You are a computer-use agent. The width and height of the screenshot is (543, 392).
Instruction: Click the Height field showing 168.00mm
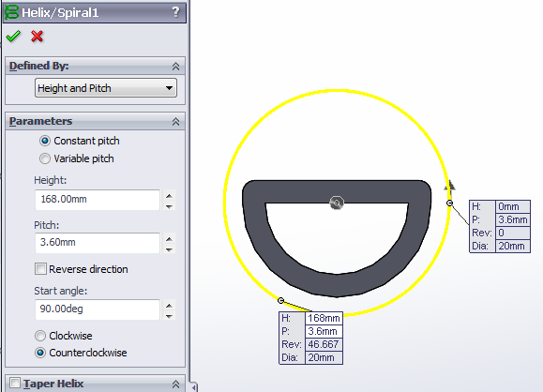(x=98, y=200)
